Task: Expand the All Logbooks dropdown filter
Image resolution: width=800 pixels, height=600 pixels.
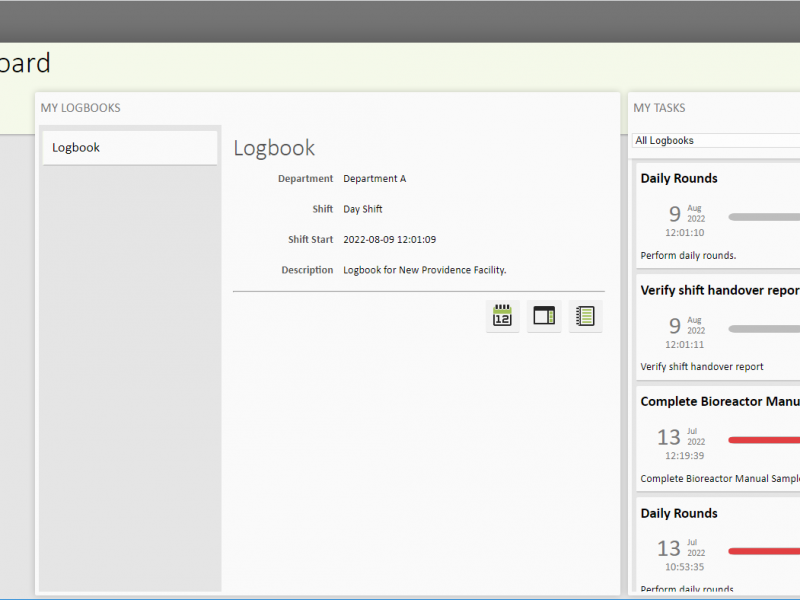Action: (x=716, y=141)
